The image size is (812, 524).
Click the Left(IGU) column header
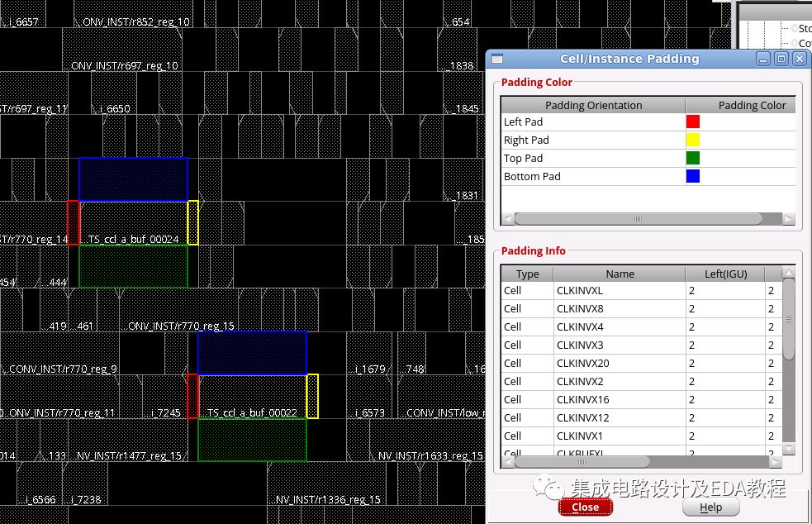point(725,274)
